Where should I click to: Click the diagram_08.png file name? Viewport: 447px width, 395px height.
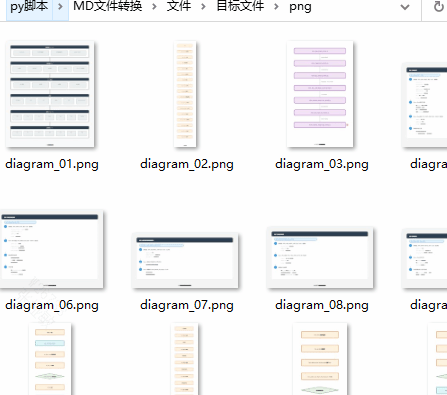pos(322,305)
